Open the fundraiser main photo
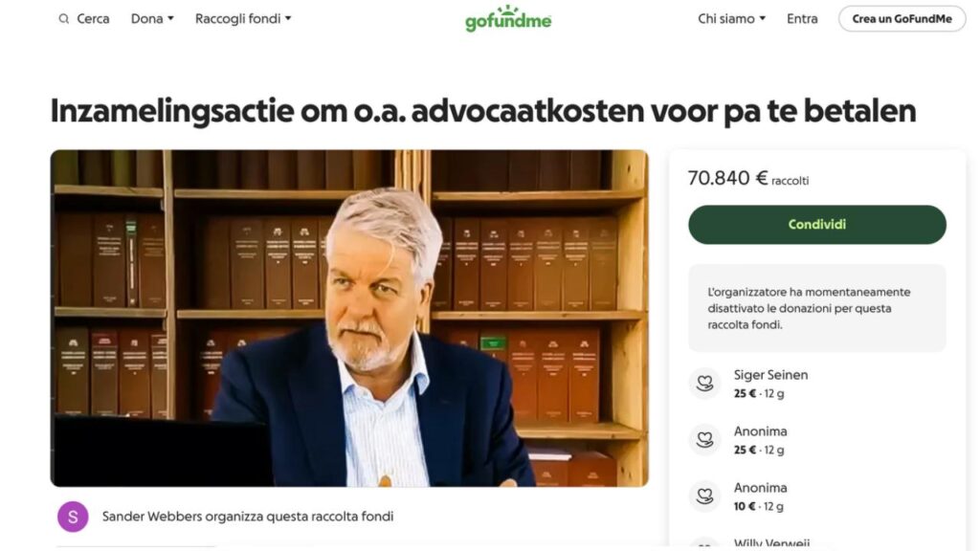 point(349,318)
